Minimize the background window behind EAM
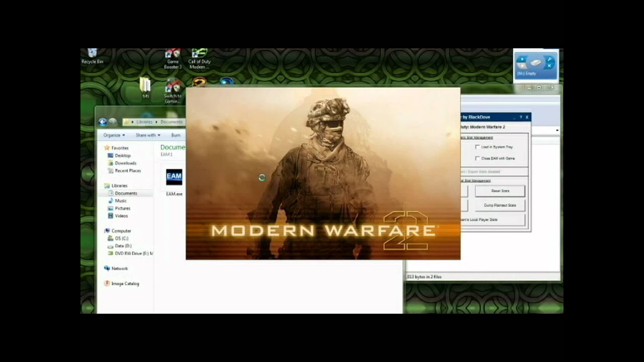 click(x=529, y=87)
